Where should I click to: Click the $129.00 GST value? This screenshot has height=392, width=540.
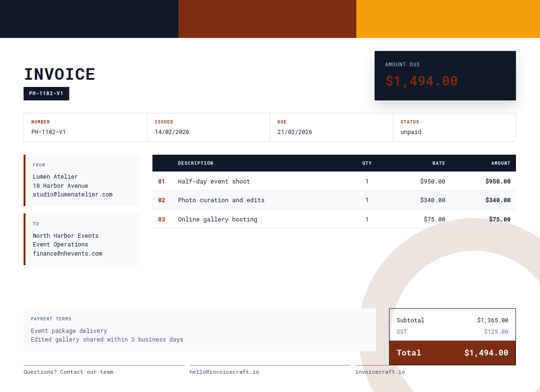tap(496, 332)
